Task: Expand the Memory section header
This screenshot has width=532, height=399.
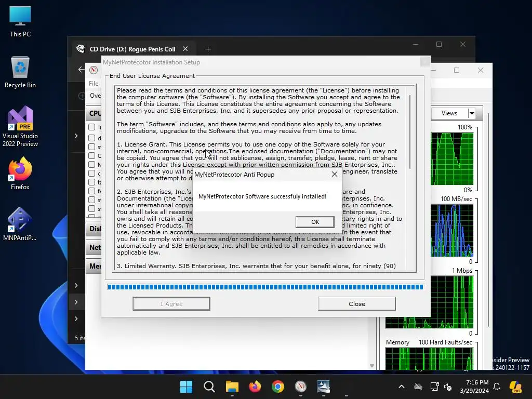Action: pyautogui.click(x=95, y=266)
